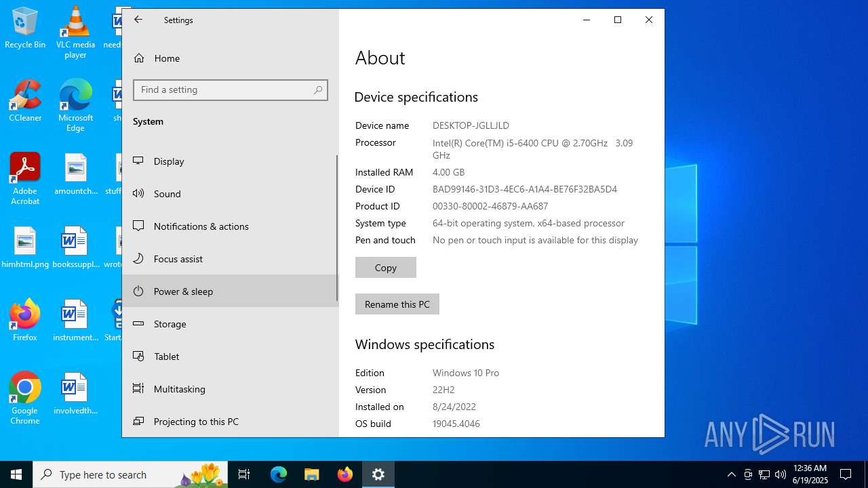Select the amountch... image file on desktop
Screen dimensions: 868x488
tap(75, 174)
